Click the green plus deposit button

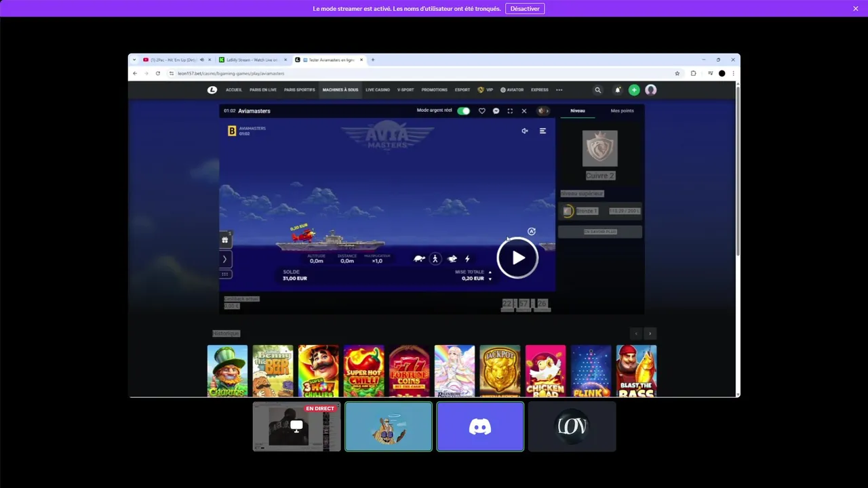click(x=634, y=89)
